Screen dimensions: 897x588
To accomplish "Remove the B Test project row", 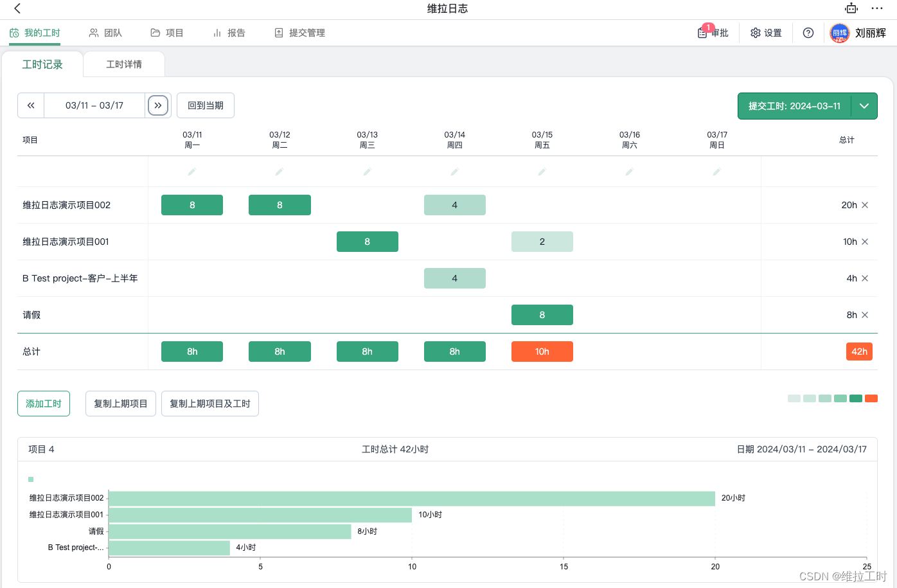I will pyautogui.click(x=865, y=278).
